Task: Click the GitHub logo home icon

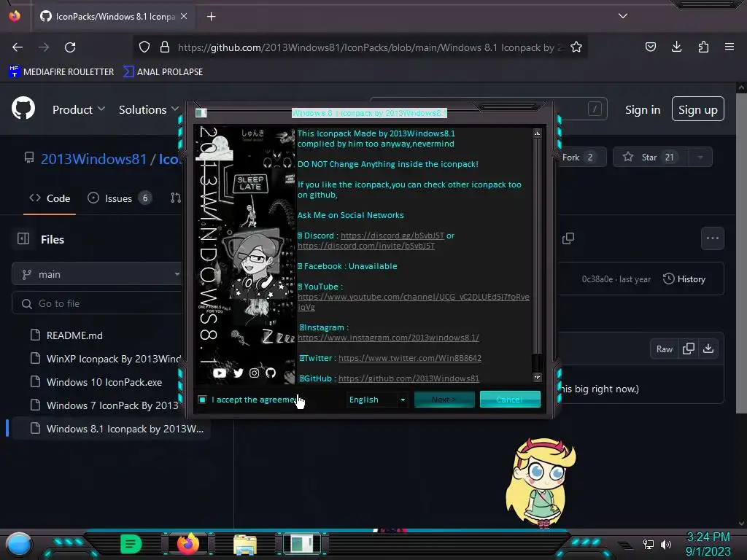Action: 23,109
